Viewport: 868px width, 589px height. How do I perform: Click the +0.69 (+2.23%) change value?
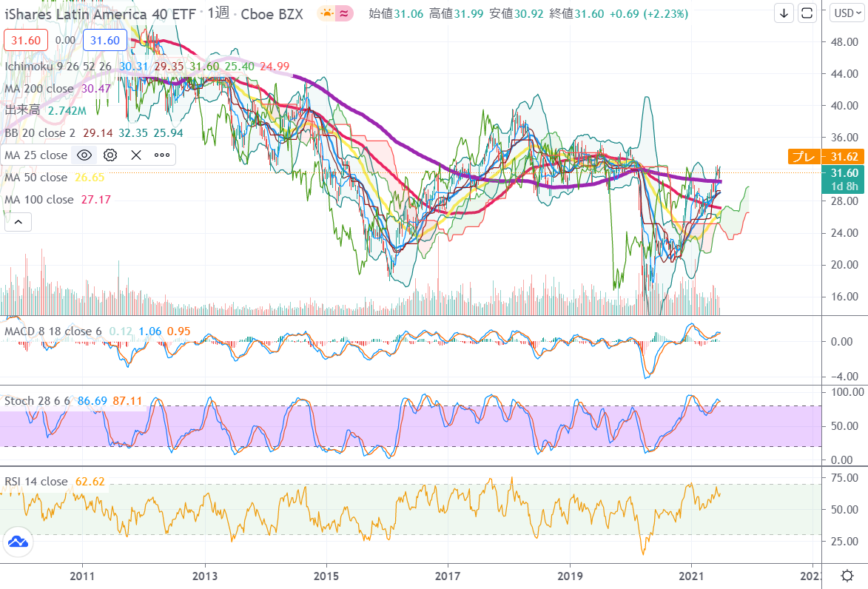tap(649, 13)
